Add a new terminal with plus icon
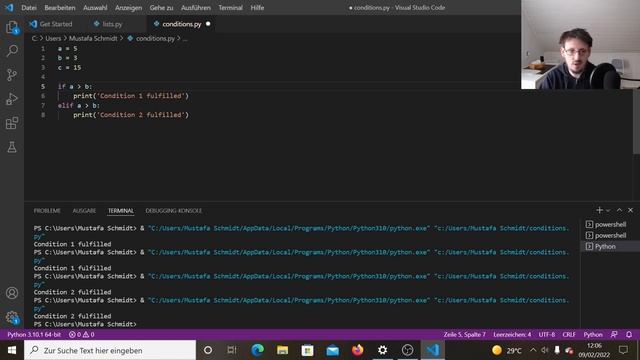 coord(599,210)
